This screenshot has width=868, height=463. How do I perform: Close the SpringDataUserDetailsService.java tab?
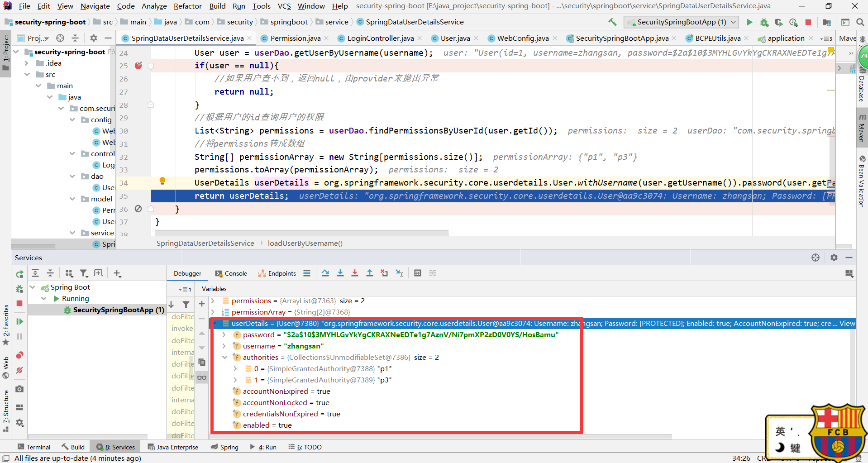[x=249, y=38]
